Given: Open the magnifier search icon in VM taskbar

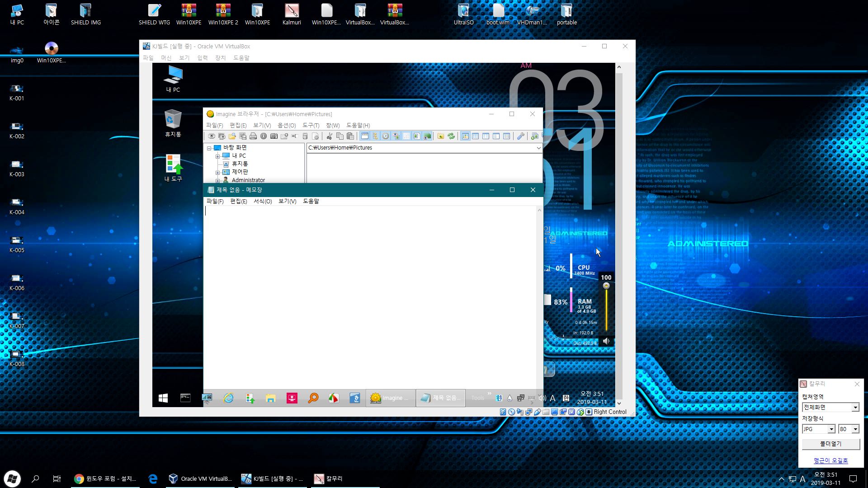Looking at the screenshot, I should (313, 398).
